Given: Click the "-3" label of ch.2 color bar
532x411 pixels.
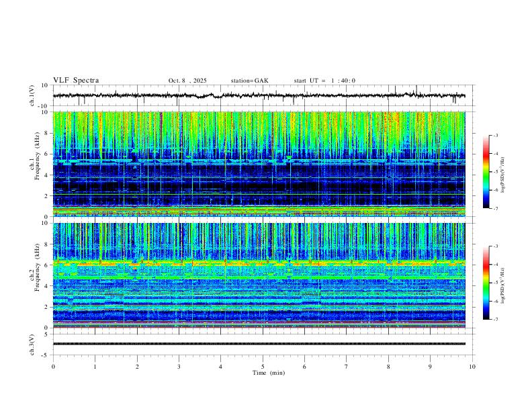Looking at the screenshot, I should click(x=496, y=246).
